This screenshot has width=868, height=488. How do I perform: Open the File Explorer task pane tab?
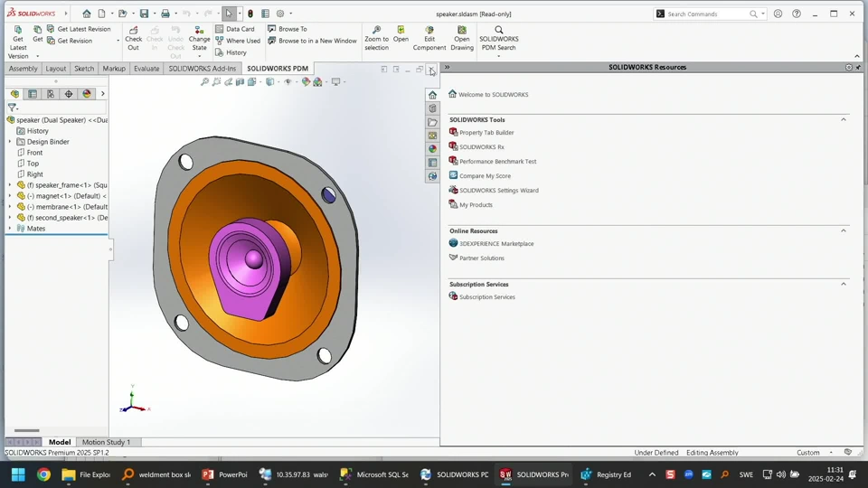[x=432, y=122]
